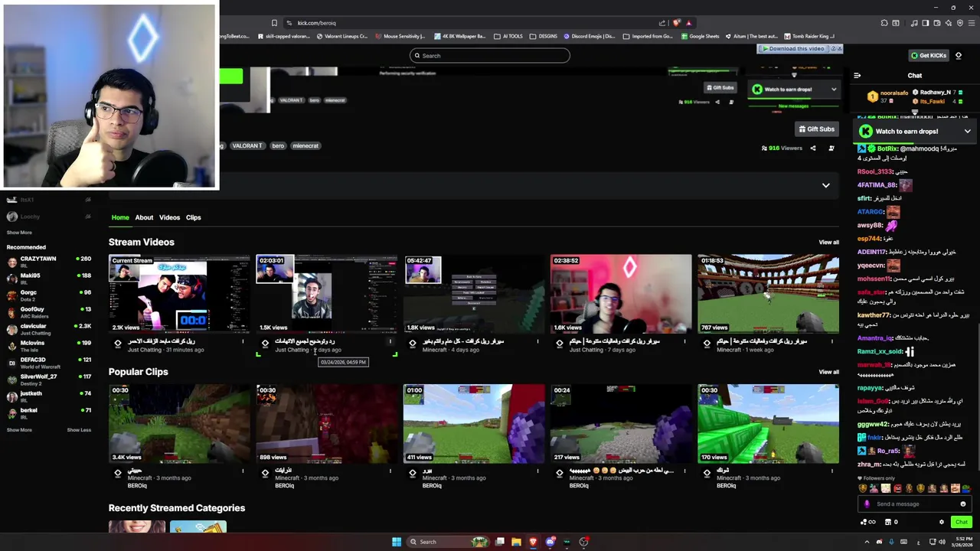This screenshot has height=551, width=980.
Task: Focus the Kick search box
Action: click(490, 55)
